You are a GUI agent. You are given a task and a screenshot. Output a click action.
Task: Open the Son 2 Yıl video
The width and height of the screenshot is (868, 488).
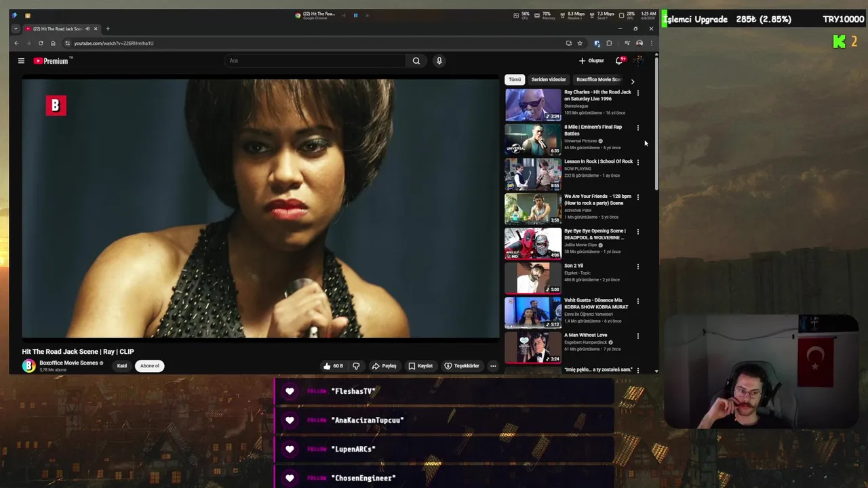pos(533,278)
